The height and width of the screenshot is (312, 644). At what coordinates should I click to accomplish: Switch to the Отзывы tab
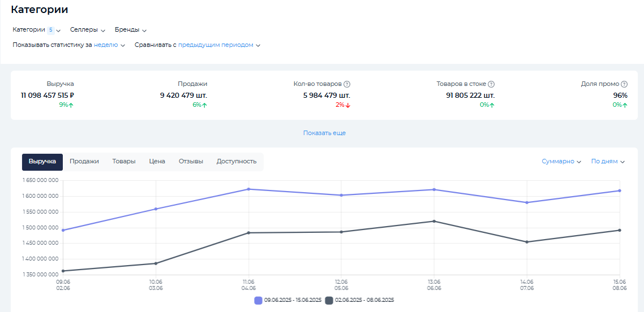[191, 162]
